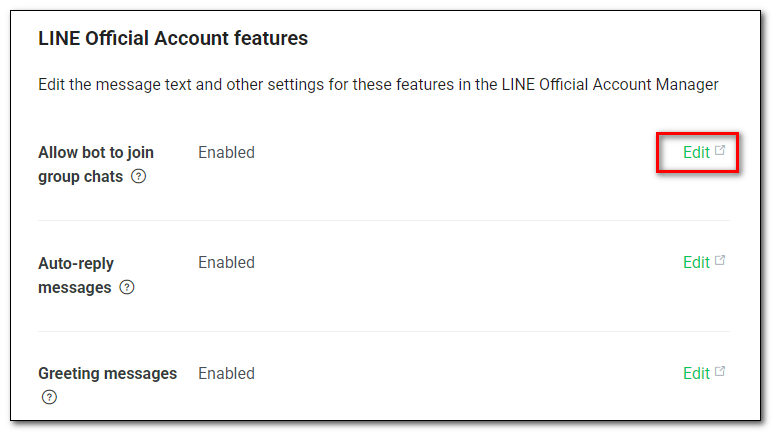Click the Greeting messages label
The width and height of the screenshot is (772, 432).
pos(107,373)
